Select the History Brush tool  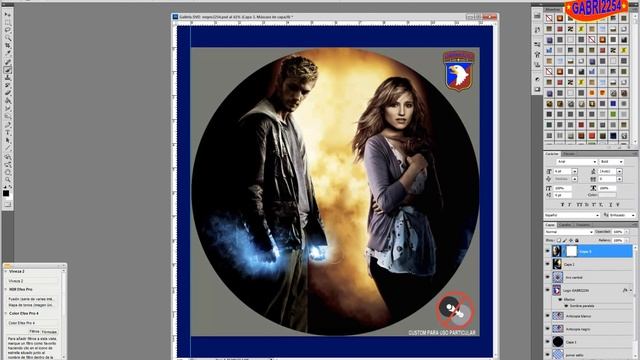tap(7, 85)
